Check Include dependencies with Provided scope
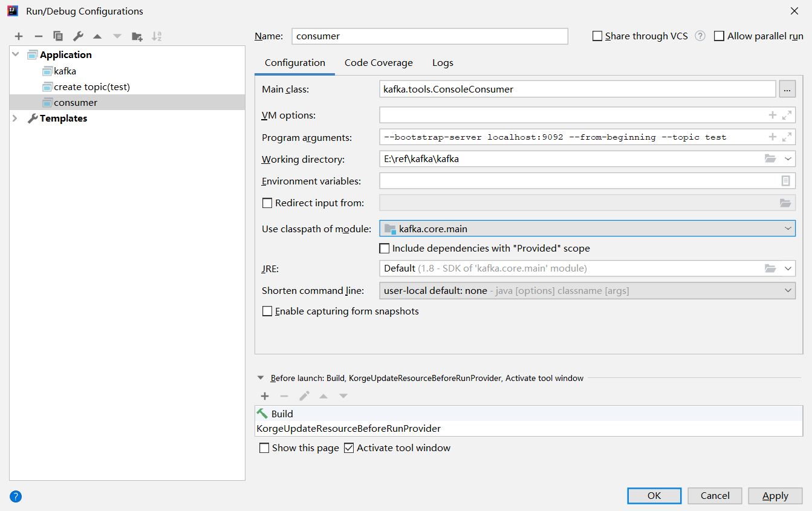The image size is (812, 511). coord(384,248)
